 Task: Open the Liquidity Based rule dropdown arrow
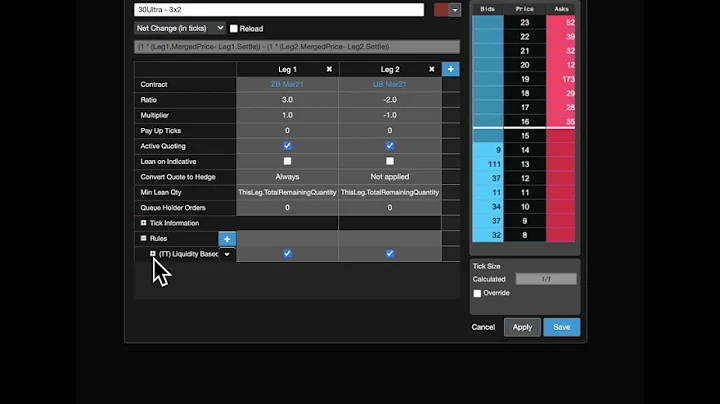[227, 254]
